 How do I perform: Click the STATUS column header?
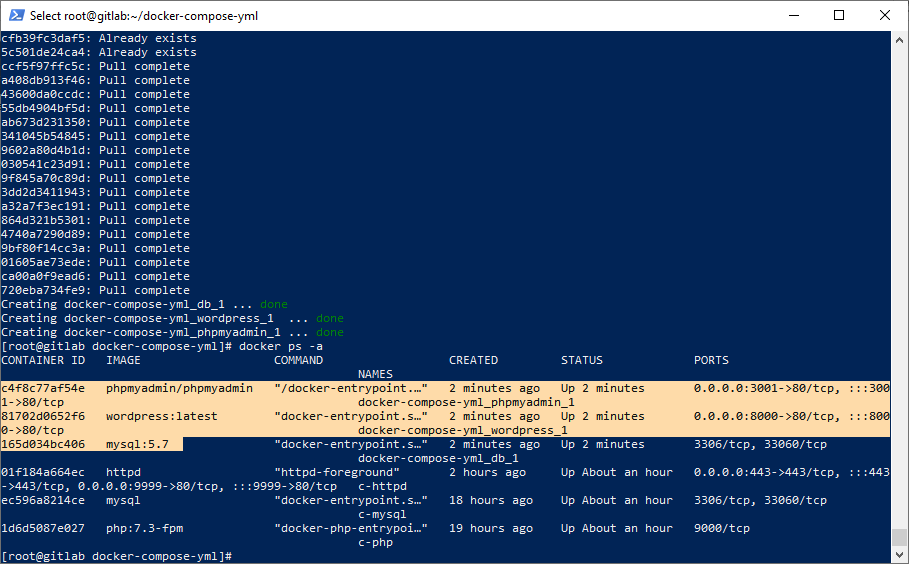click(x=582, y=360)
